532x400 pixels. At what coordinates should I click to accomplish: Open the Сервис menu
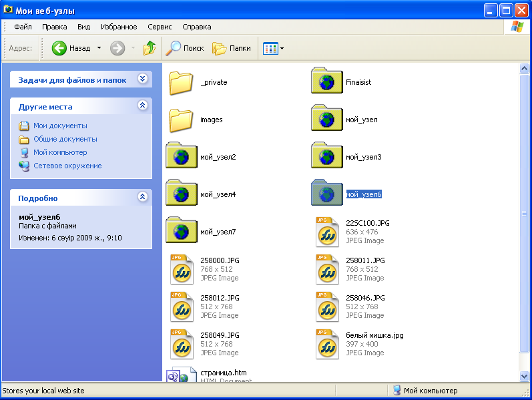[160, 27]
